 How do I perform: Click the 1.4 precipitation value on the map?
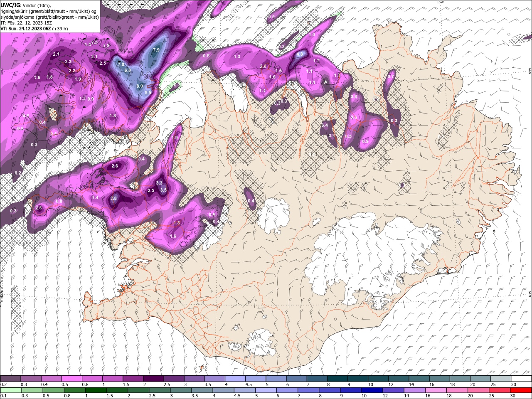pos(95,197)
